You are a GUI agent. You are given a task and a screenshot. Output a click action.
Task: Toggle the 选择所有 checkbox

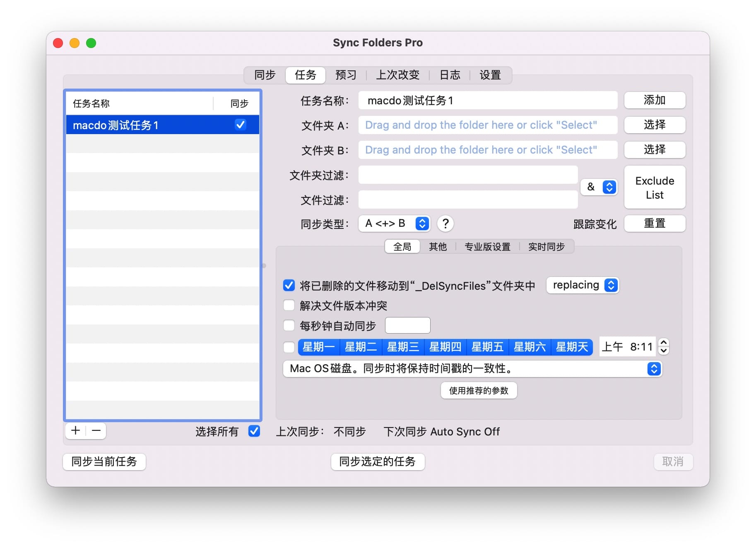[x=254, y=431]
